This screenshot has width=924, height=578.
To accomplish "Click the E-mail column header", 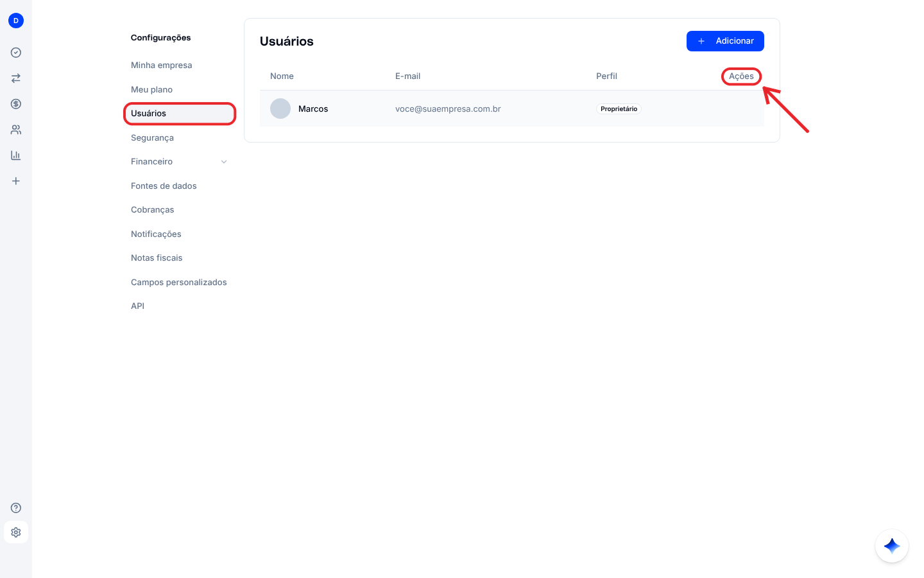I will coord(408,76).
